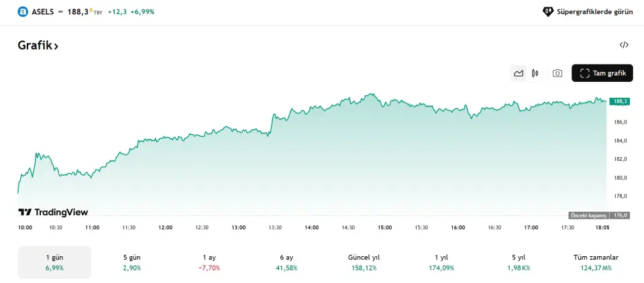The image size is (644, 283).
Task: Choose the 5 yıl time range
Action: click(x=518, y=262)
